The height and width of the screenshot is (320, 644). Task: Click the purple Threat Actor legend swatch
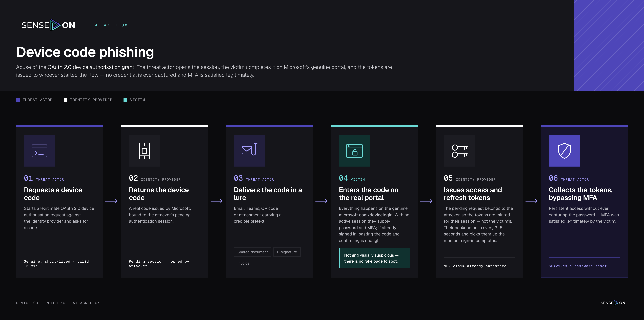tap(18, 100)
